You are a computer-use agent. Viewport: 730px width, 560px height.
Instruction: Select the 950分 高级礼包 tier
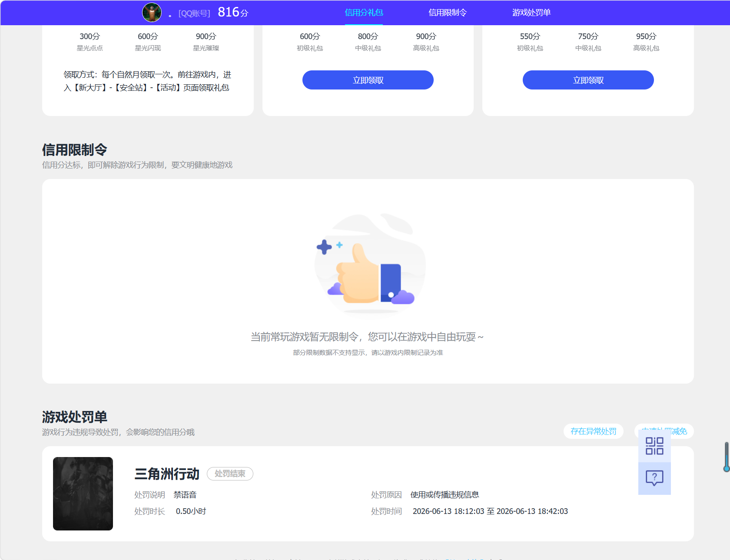[x=646, y=42]
